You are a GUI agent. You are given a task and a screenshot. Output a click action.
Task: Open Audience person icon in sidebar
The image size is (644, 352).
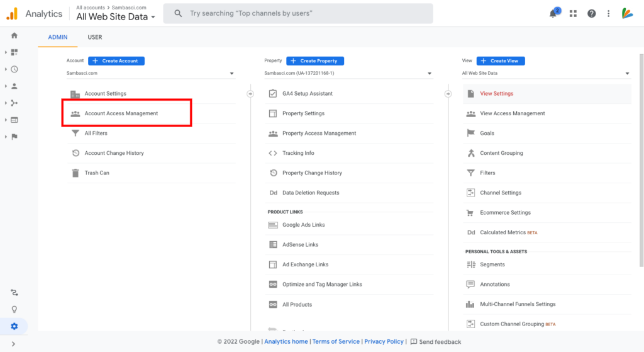point(14,86)
